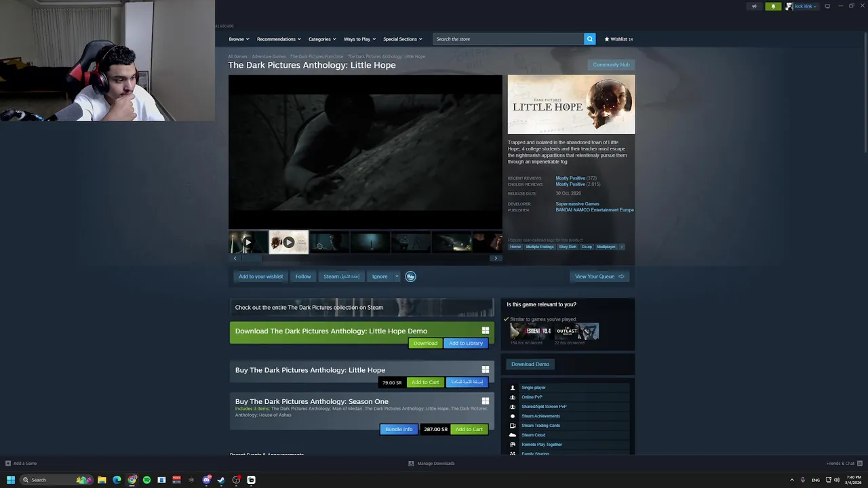
Task: Open the Steam VR/display mode icon
Action: [x=827, y=6]
